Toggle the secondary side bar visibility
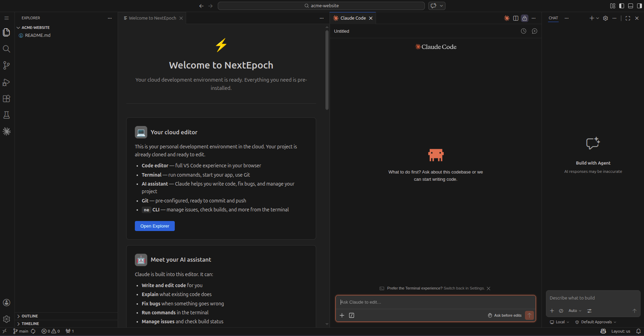Screen dimensions: 644x336 [x=640, y=6]
